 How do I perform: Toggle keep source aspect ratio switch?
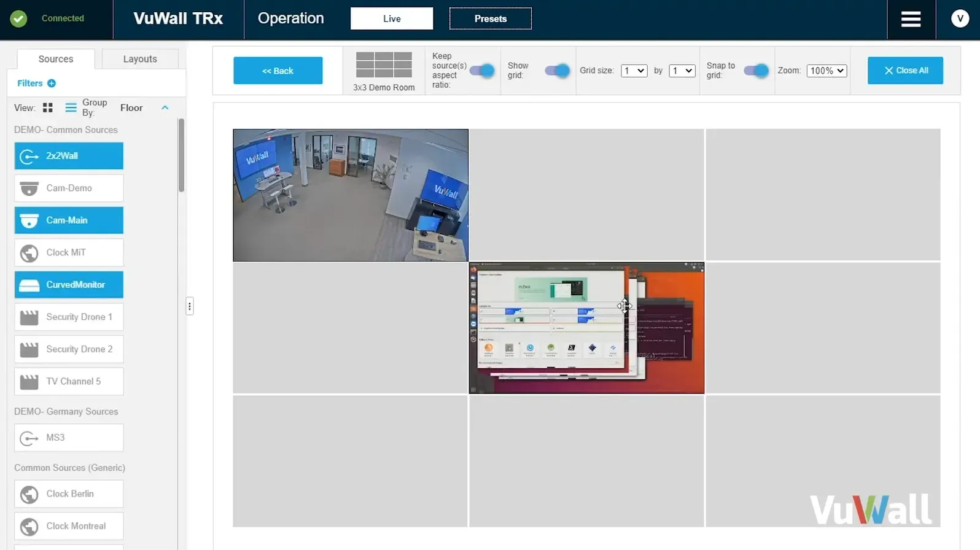(482, 71)
